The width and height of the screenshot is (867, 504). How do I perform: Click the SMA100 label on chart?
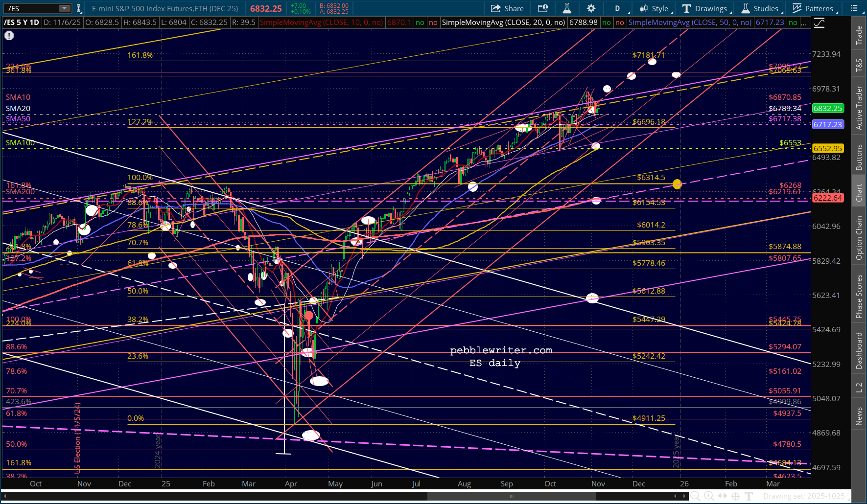[x=21, y=142]
